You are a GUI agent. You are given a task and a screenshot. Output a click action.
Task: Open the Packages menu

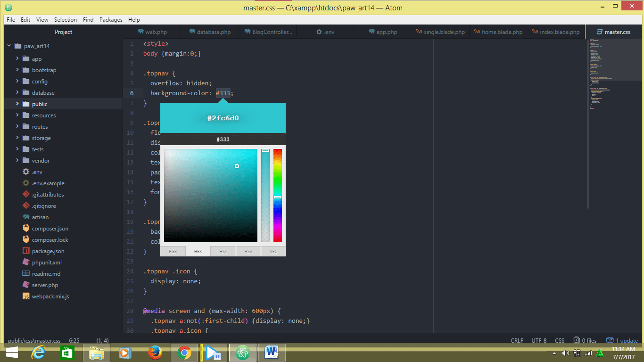point(111,19)
